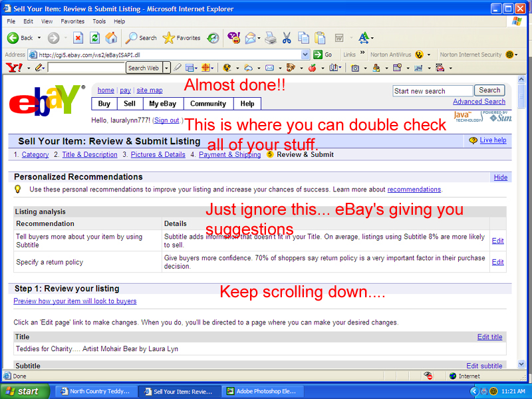Open the address bar dropdown arrow
This screenshot has height=399, width=532.
point(305,55)
